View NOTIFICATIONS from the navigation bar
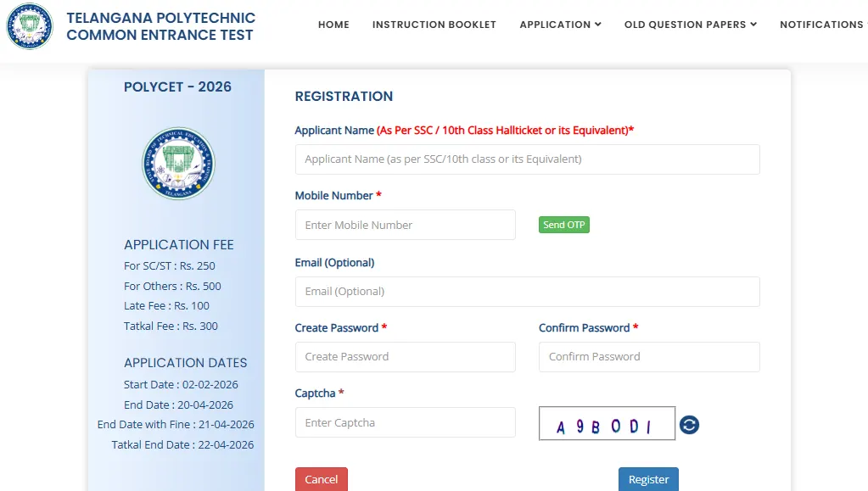 coord(820,25)
